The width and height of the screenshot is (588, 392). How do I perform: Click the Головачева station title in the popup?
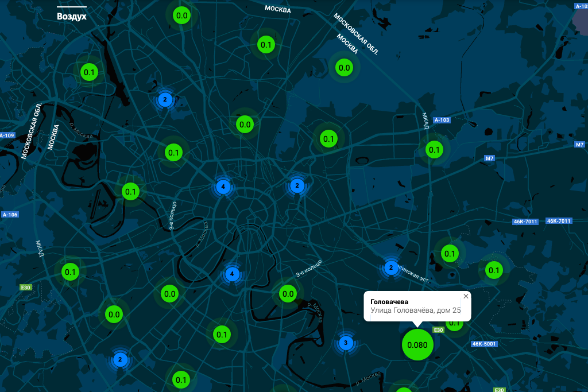click(x=389, y=301)
